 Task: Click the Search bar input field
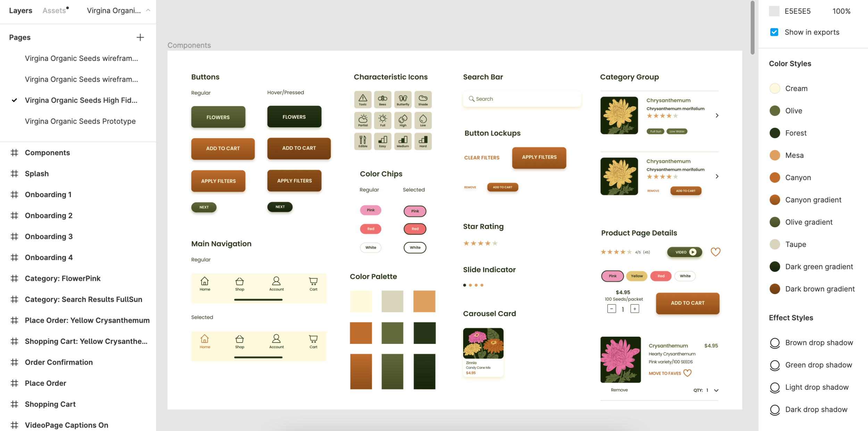tap(521, 99)
